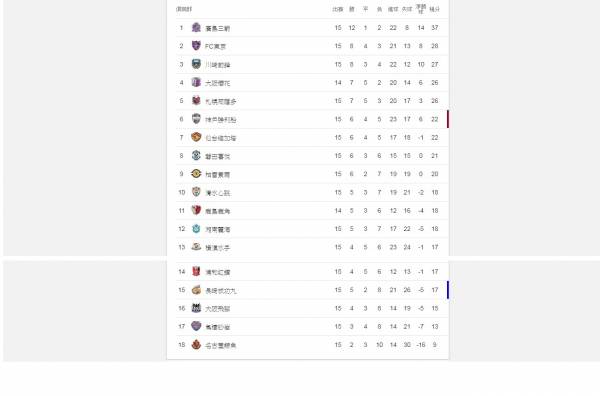Image resolution: width=600 pixels, height=396 pixels.
Task: Select the rank 6 神戶 team name
Action: pos(221,120)
